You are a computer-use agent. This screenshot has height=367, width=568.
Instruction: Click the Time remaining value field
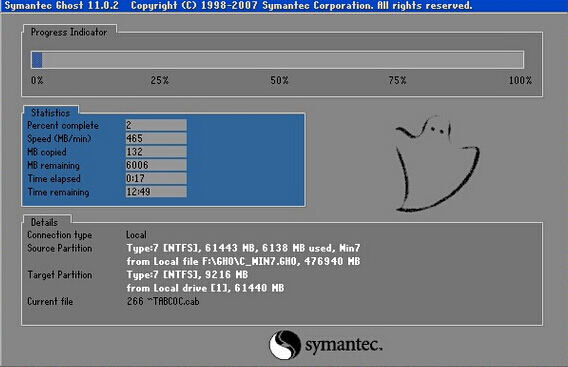click(x=156, y=192)
